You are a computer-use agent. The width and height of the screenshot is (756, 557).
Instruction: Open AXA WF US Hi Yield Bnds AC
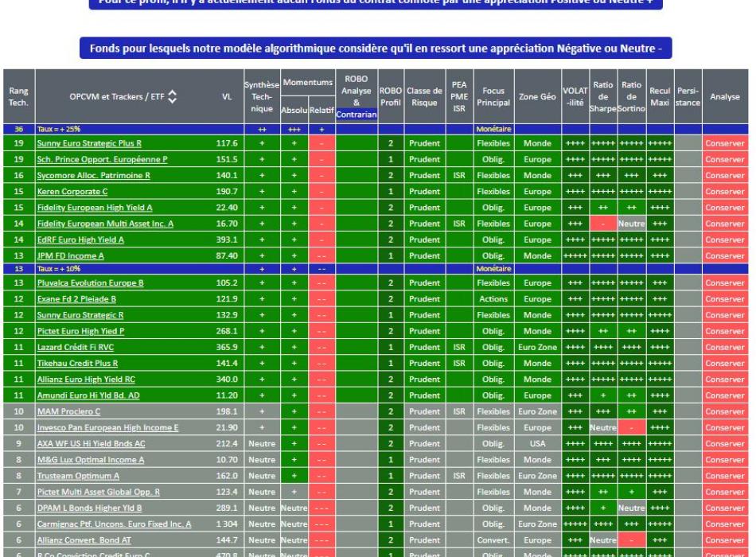(x=92, y=444)
